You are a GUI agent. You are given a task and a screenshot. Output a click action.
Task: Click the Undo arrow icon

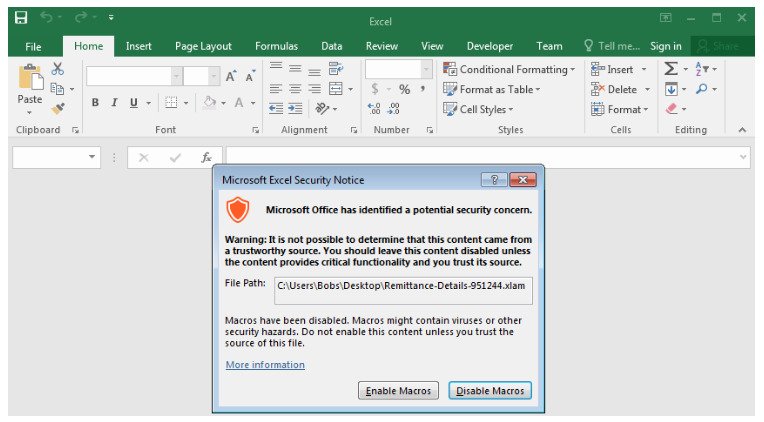click(46, 18)
